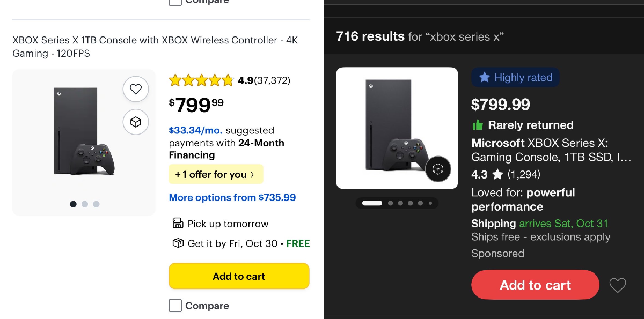Toggle the partially visible Compare checkbox at top
644x319 pixels.
coord(175,2)
